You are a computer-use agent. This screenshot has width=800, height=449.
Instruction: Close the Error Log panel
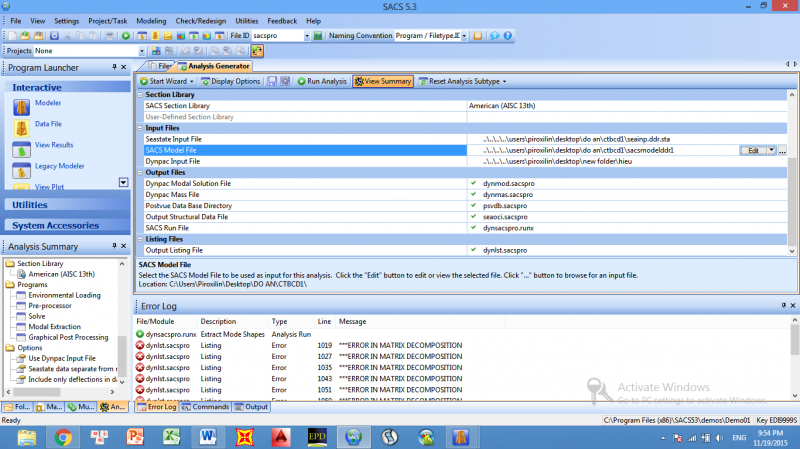click(793, 305)
